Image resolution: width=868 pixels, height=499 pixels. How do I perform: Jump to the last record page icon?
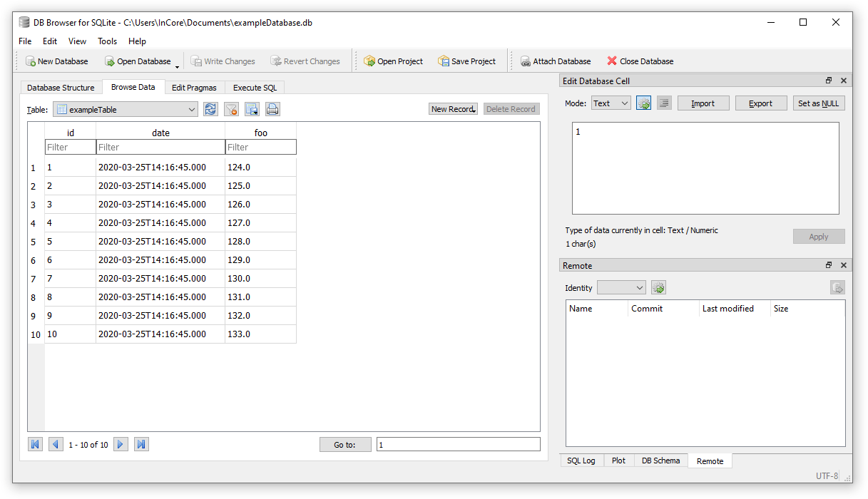(141, 444)
